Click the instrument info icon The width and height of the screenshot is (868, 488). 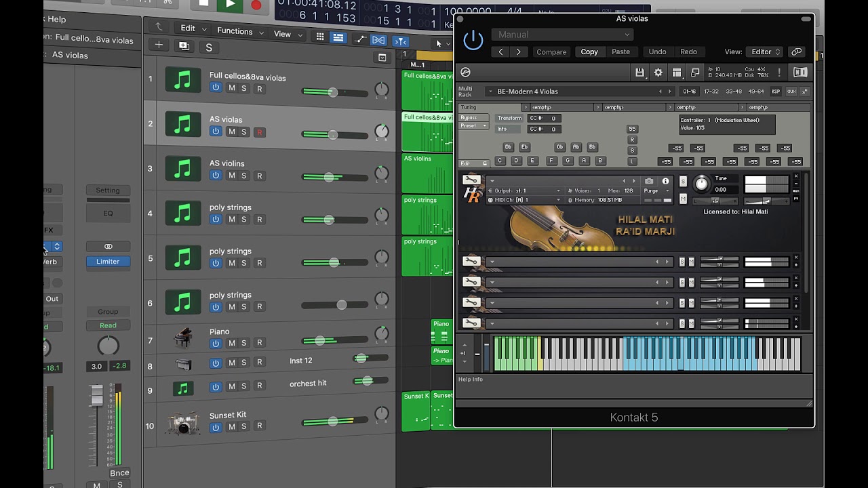[665, 181]
